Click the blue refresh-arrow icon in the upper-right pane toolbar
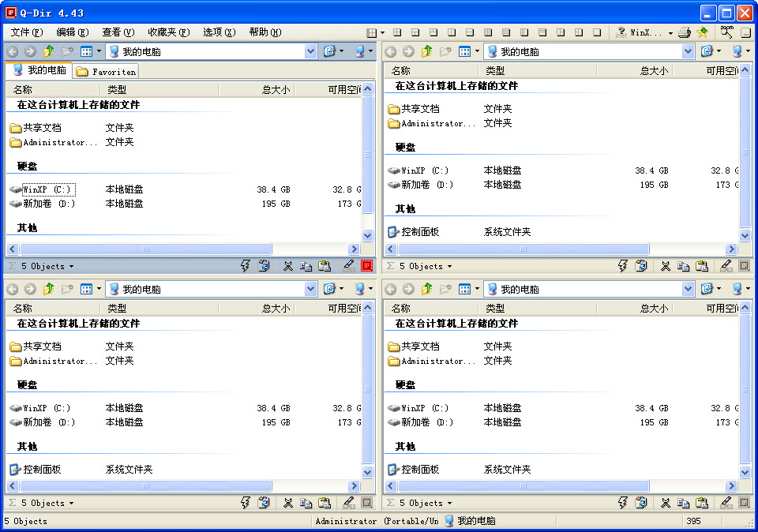This screenshot has width=758, height=532. coord(707,51)
